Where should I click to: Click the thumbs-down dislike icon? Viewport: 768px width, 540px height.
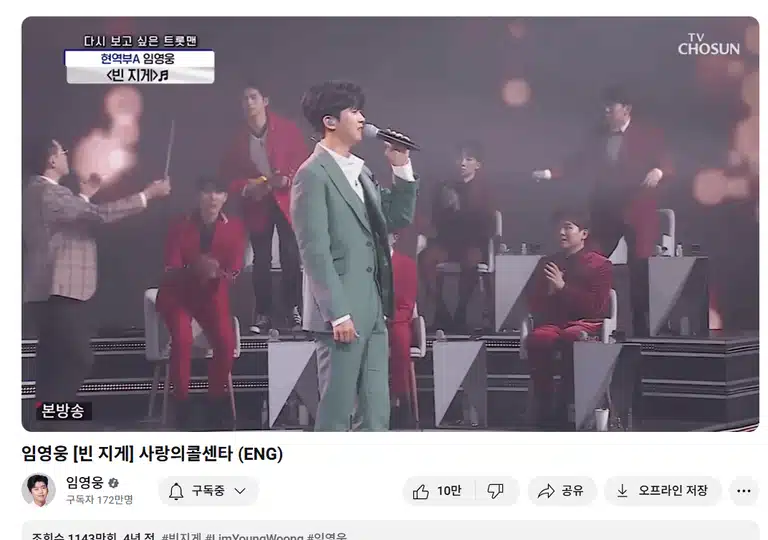(x=495, y=491)
